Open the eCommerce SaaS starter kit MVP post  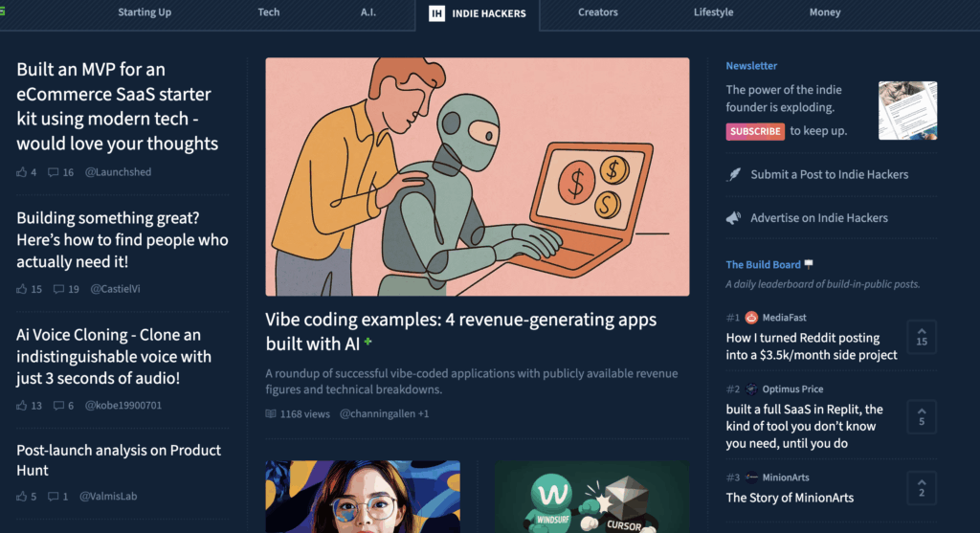[x=118, y=106]
